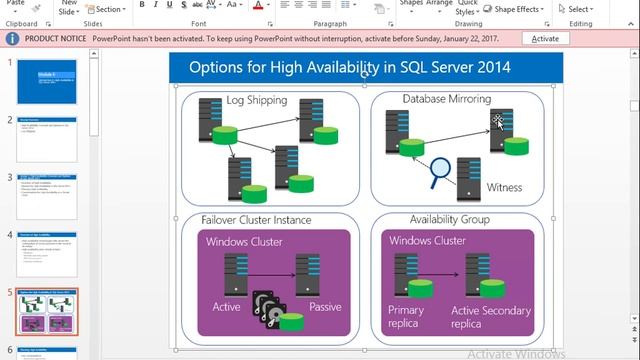This screenshot has width=640, height=360.
Task: Center the text alignment
Action: pos(299,4)
